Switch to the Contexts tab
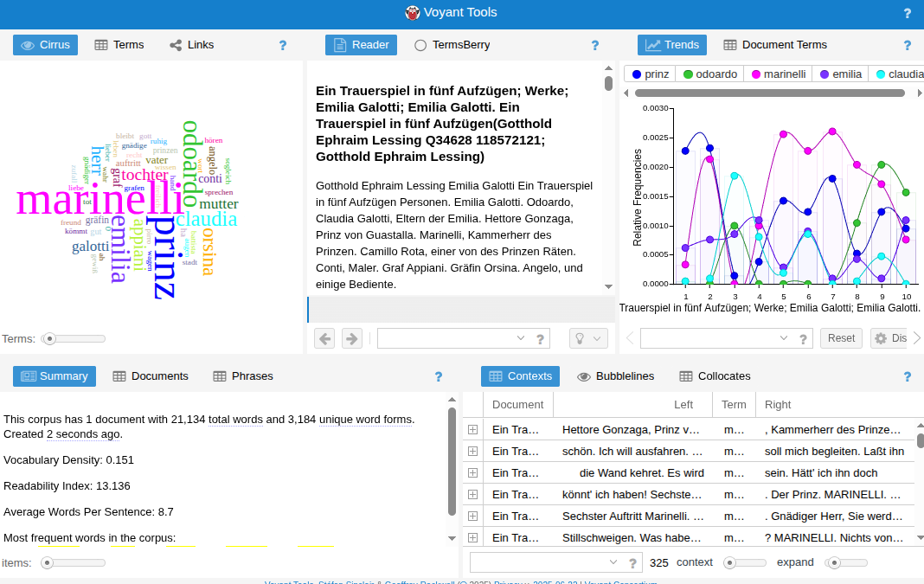The width and height of the screenshot is (924, 584). (520, 376)
